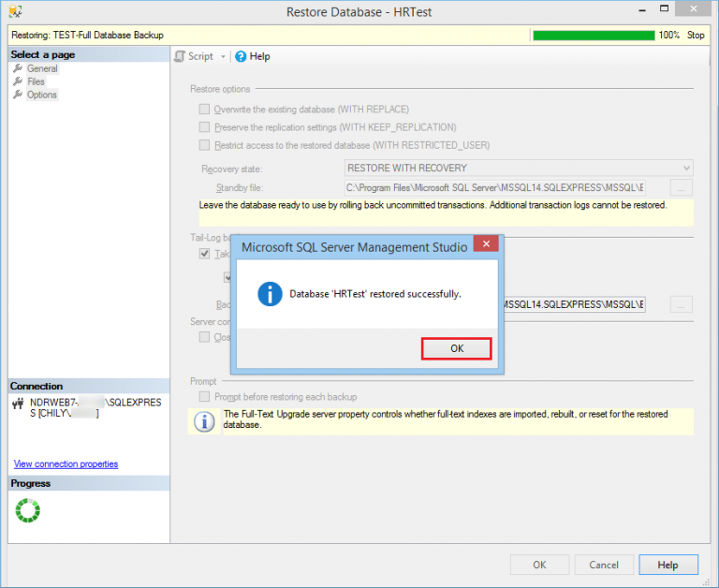Click the wrench icon beside General
Image resolution: width=719 pixels, height=588 pixels.
click(18, 68)
